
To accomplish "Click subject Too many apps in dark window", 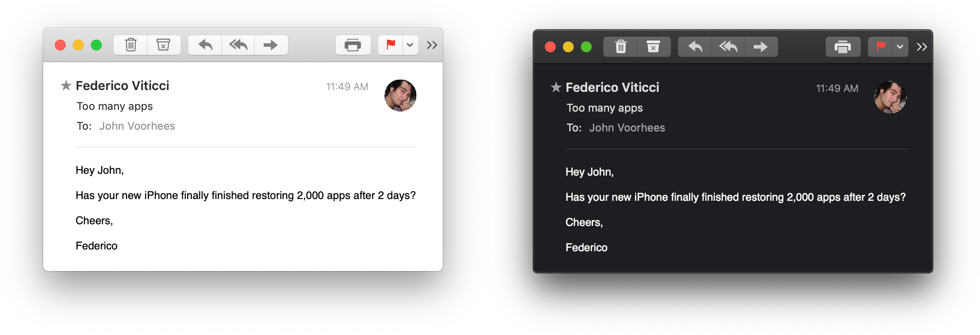I will tap(605, 108).
